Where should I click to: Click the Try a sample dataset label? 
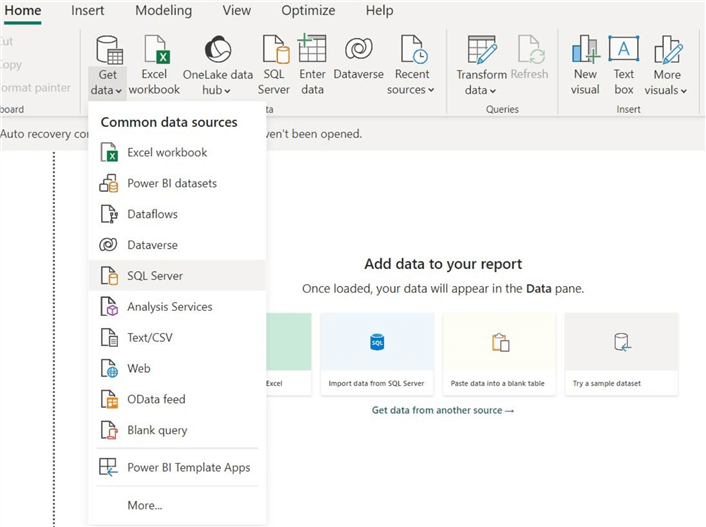click(606, 383)
